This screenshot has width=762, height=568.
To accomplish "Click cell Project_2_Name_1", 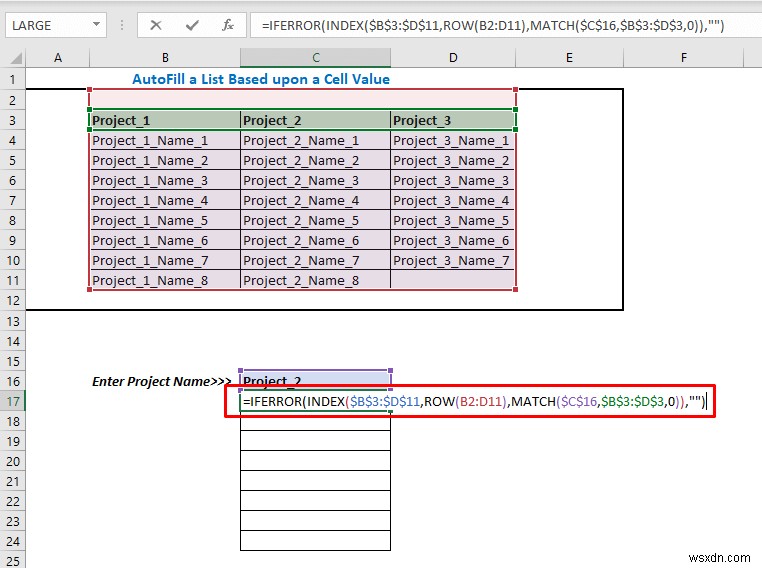I will (x=315, y=140).
